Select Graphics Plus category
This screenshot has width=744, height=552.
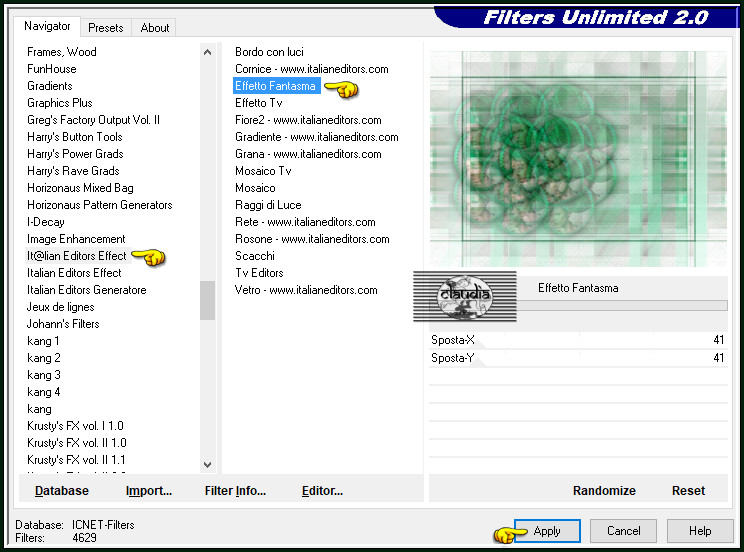[x=60, y=103]
